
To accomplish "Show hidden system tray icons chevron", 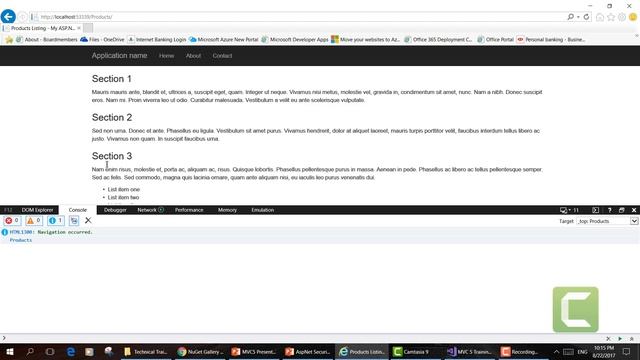I will pyautogui.click(x=556, y=352).
